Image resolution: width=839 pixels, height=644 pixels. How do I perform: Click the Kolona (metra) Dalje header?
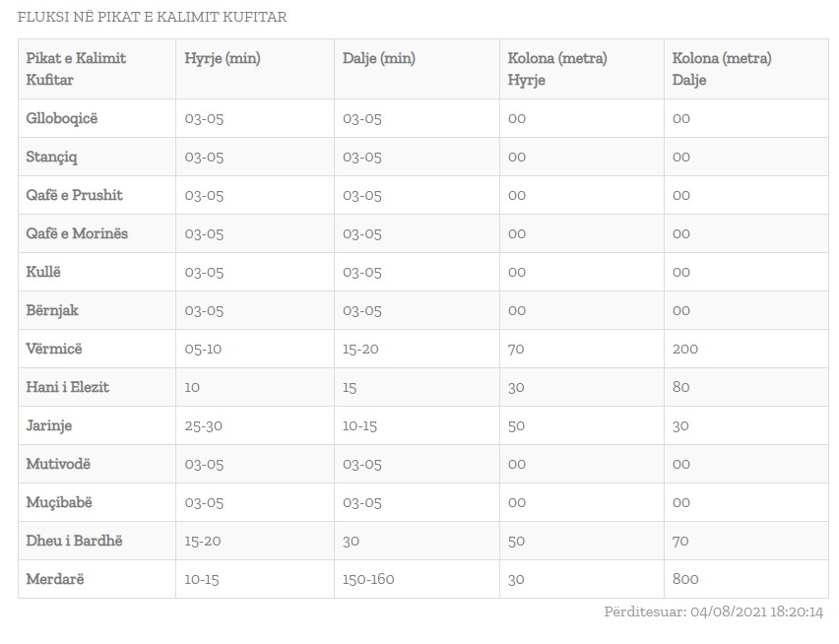coord(722,69)
